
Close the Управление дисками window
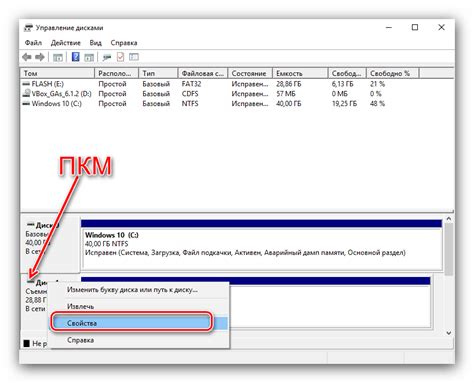(441, 27)
